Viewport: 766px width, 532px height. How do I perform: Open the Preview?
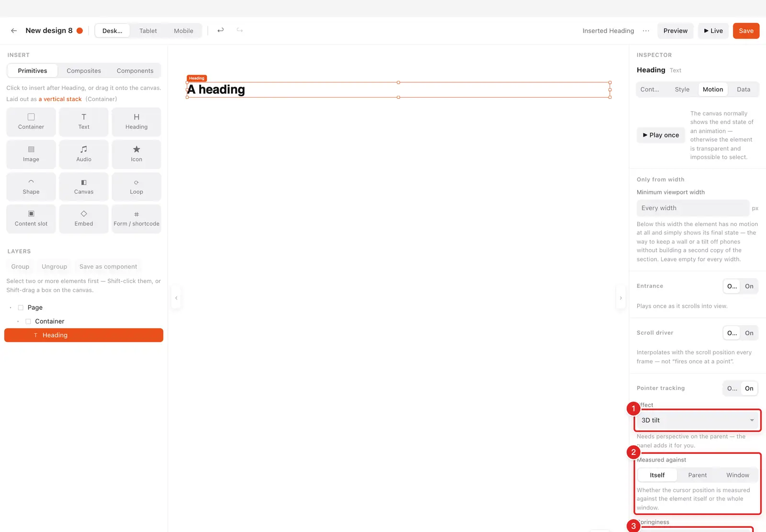click(676, 31)
